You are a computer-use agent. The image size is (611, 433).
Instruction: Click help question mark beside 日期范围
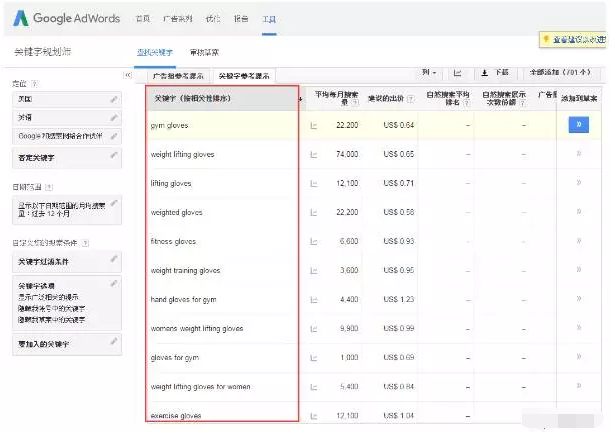coord(49,187)
